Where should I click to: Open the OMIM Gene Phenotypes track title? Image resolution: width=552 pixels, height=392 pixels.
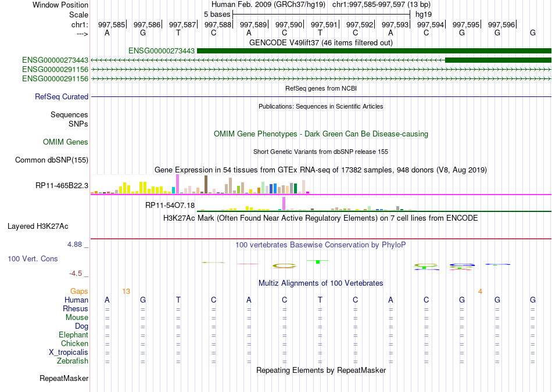[321, 134]
